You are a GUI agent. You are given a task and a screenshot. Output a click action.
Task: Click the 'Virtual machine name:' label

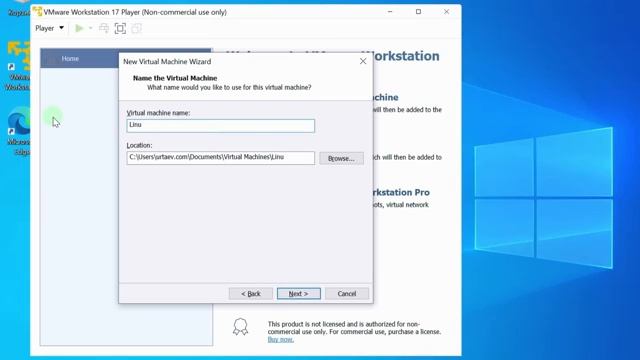(158, 113)
